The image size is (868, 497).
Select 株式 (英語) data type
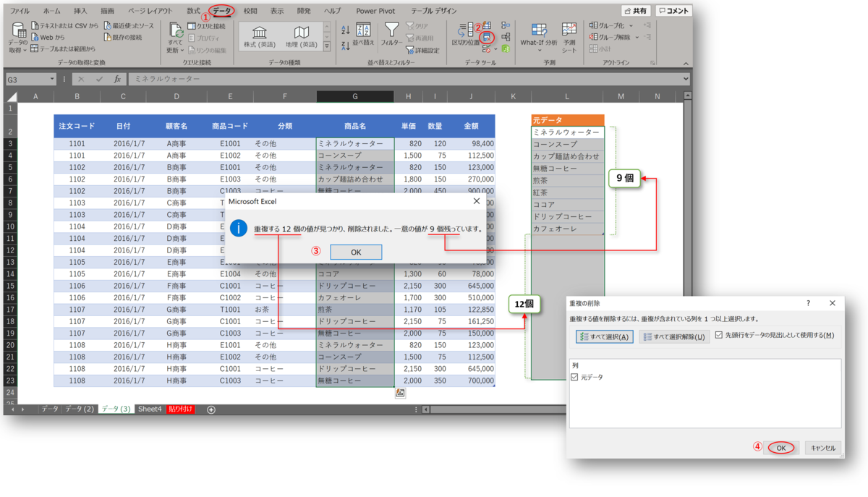click(260, 37)
